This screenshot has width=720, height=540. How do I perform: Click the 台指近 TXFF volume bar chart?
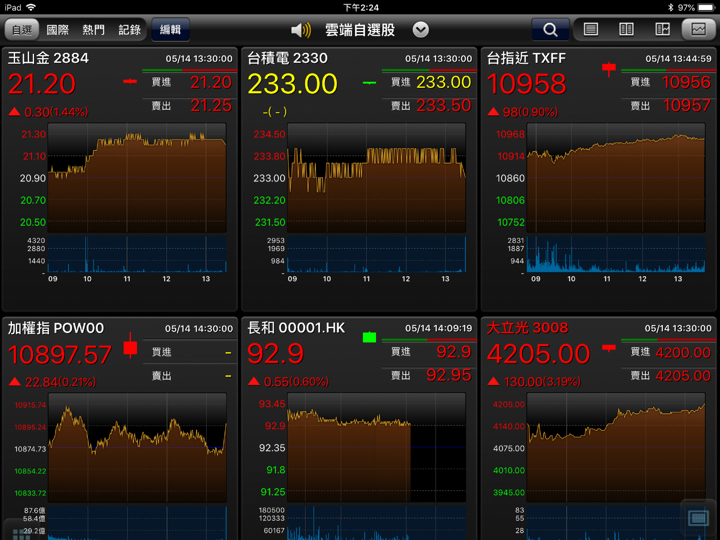tap(617, 254)
